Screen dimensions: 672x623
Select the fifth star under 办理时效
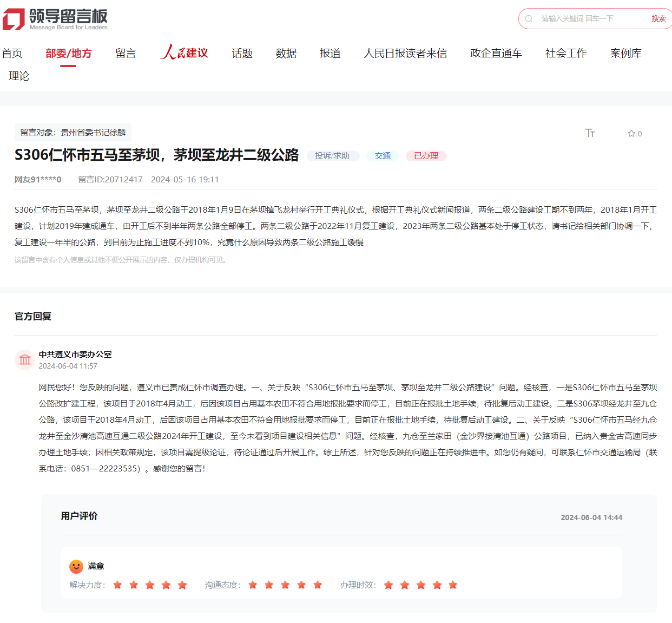click(x=453, y=585)
